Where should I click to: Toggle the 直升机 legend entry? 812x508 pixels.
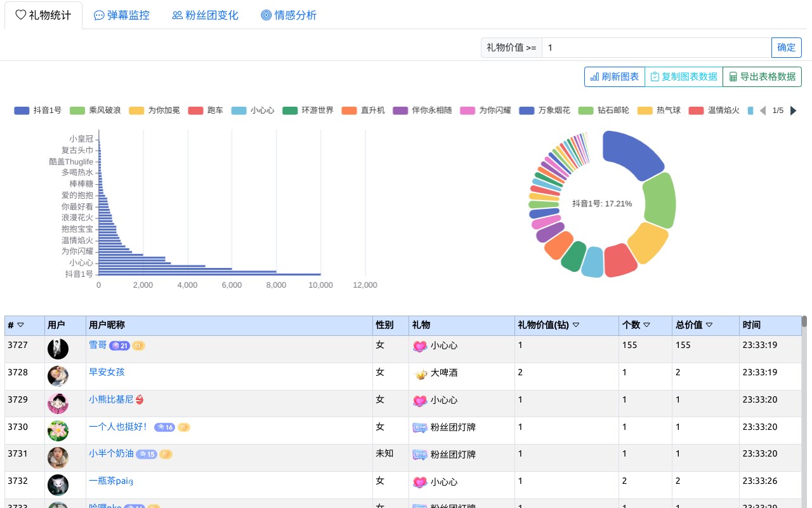click(x=363, y=110)
